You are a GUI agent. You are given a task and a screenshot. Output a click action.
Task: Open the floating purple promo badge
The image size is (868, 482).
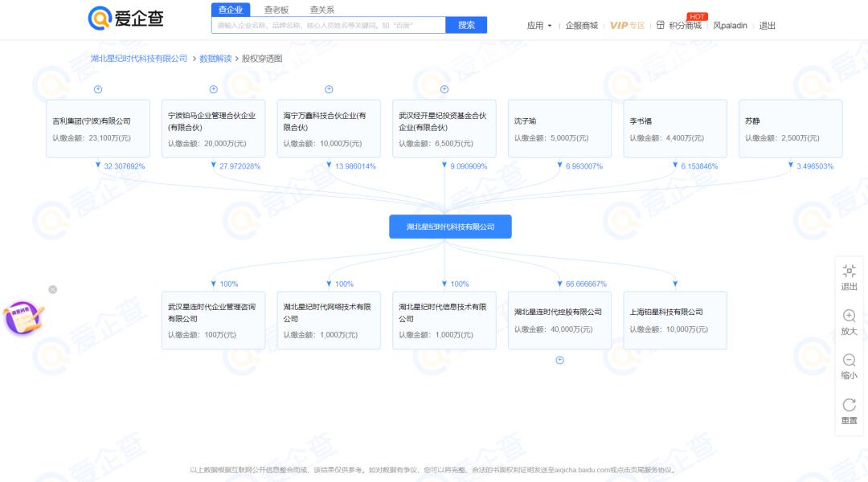[23, 318]
